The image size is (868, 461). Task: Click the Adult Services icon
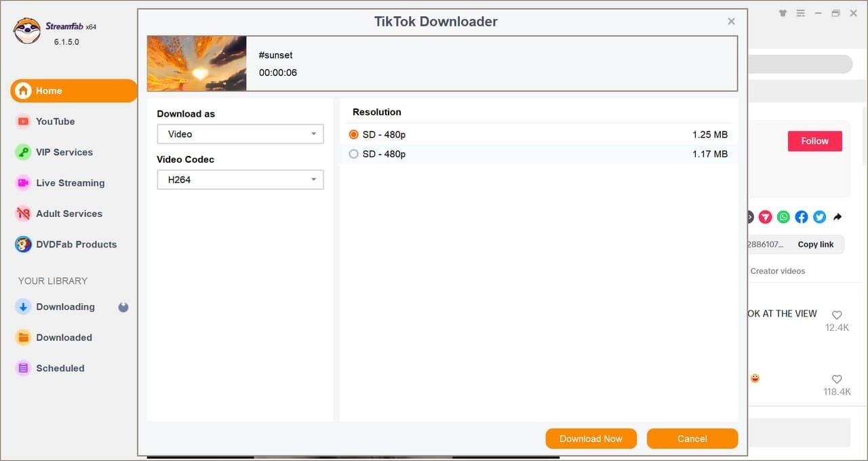23,214
